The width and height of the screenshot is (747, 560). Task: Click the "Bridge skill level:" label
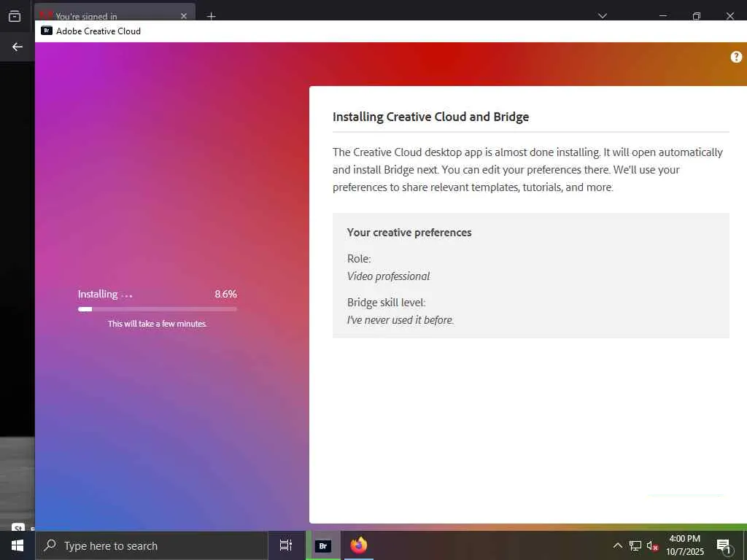click(387, 303)
